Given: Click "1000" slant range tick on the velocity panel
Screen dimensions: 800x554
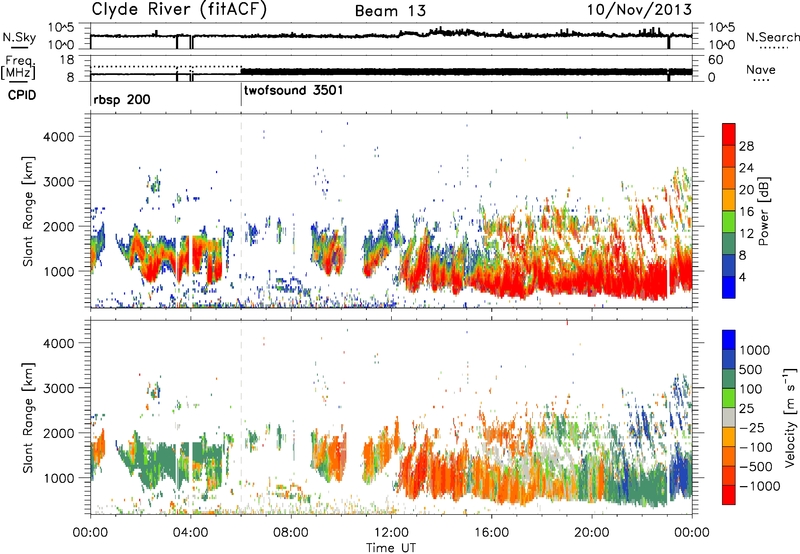Looking at the screenshot, I should point(59,478).
